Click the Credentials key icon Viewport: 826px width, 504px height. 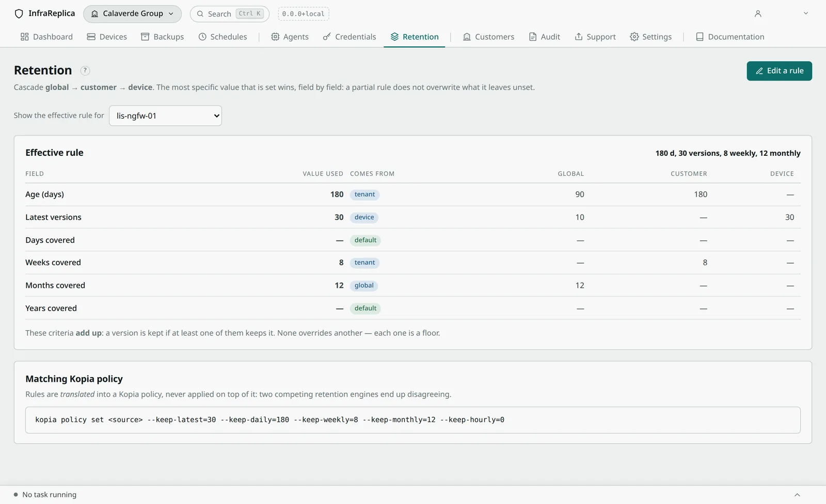(x=327, y=37)
